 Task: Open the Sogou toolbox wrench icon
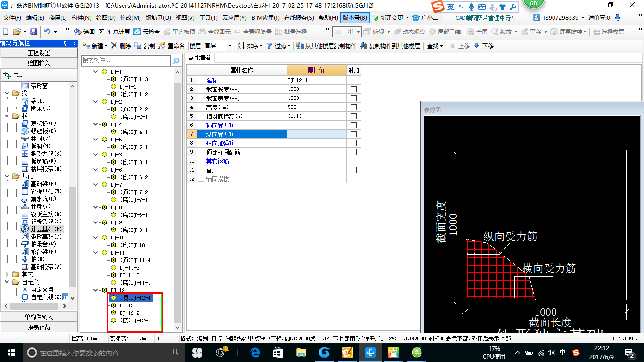[x=512, y=7]
